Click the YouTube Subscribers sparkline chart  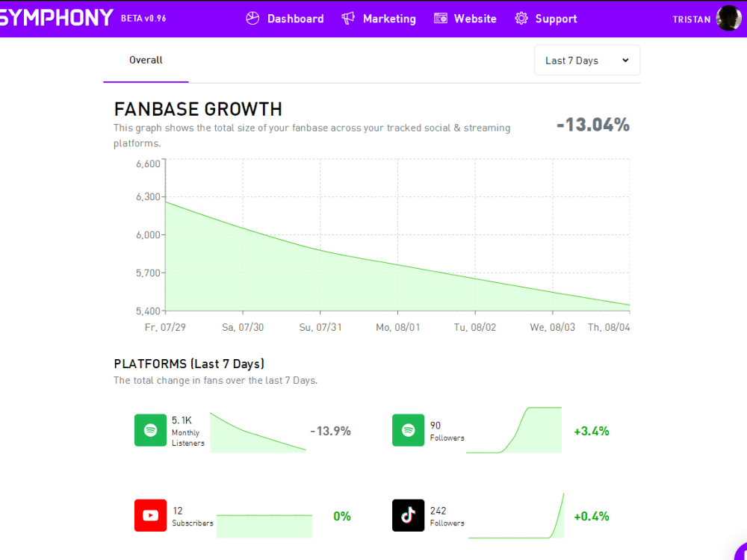pyautogui.click(x=264, y=526)
